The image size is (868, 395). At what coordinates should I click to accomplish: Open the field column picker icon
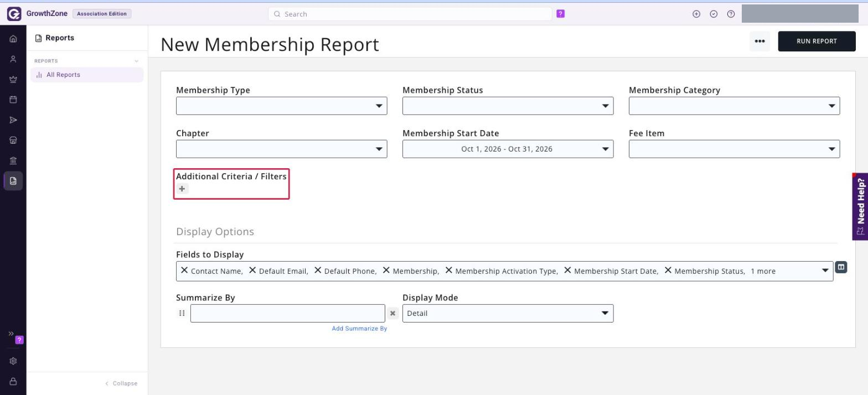[x=841, y=267]
